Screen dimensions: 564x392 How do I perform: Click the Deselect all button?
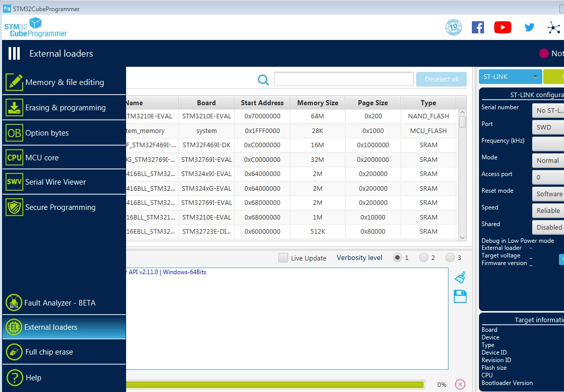click(441, 79)
